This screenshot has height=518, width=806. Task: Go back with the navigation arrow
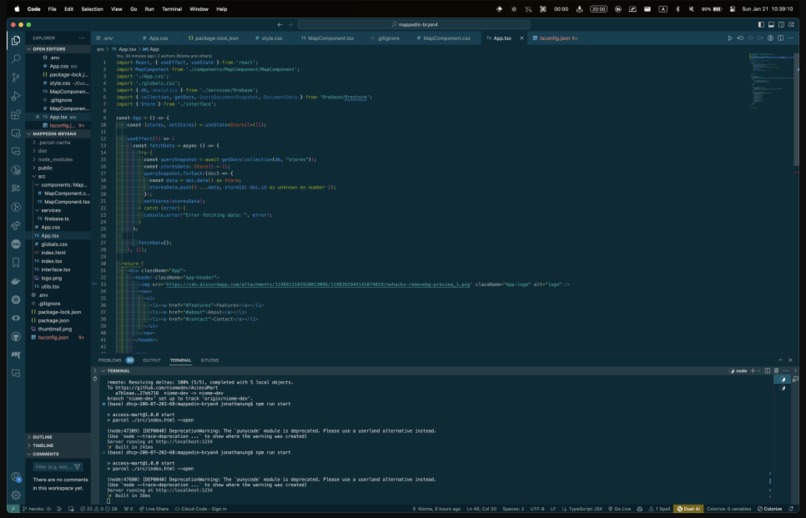(x=280, y=24)
